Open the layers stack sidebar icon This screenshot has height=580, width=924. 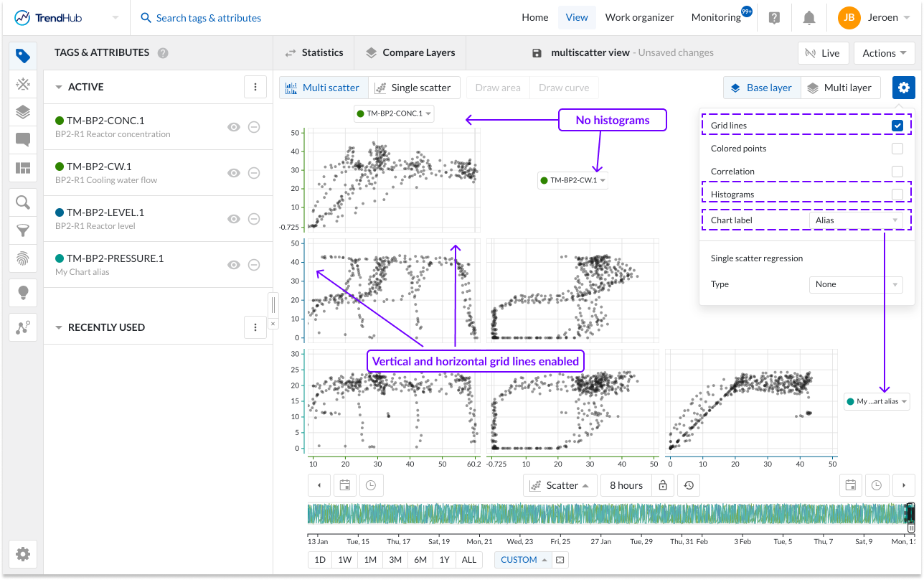[x=23, y=112]
